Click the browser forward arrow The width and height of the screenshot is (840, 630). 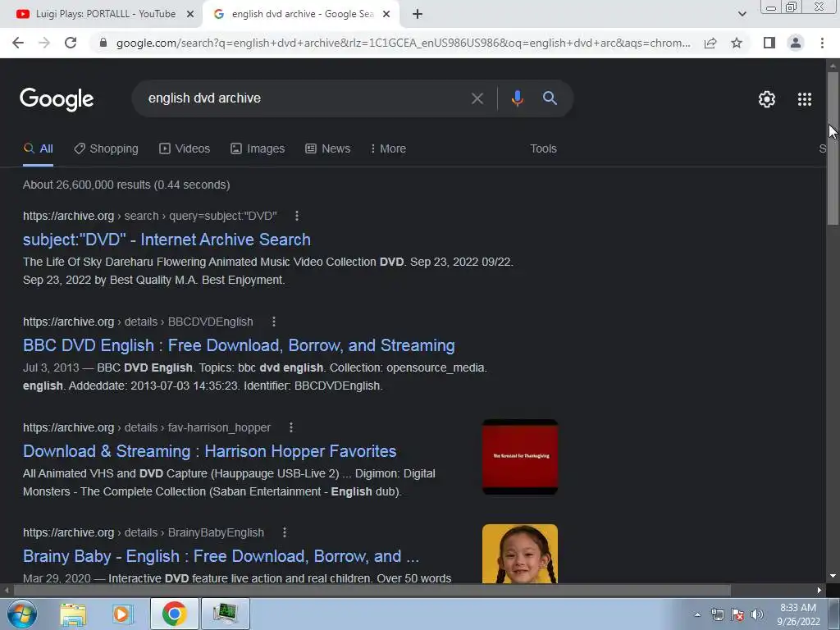pyautogui.click(x=44, y=43)
